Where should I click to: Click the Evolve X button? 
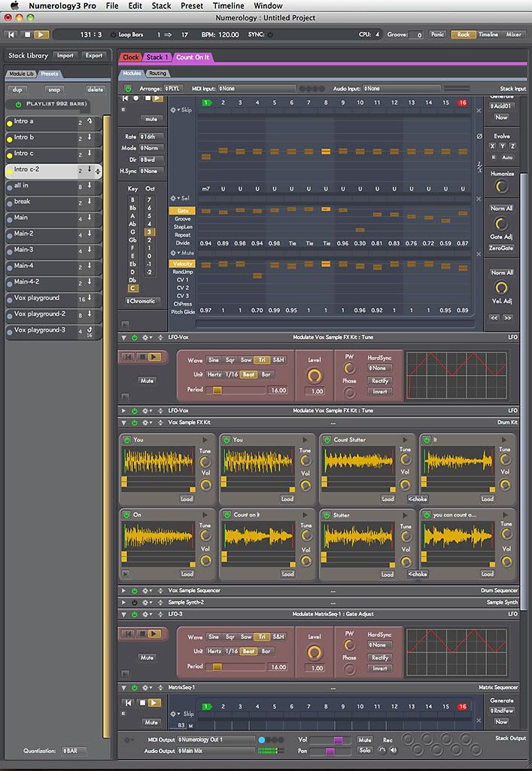(492, 146)
